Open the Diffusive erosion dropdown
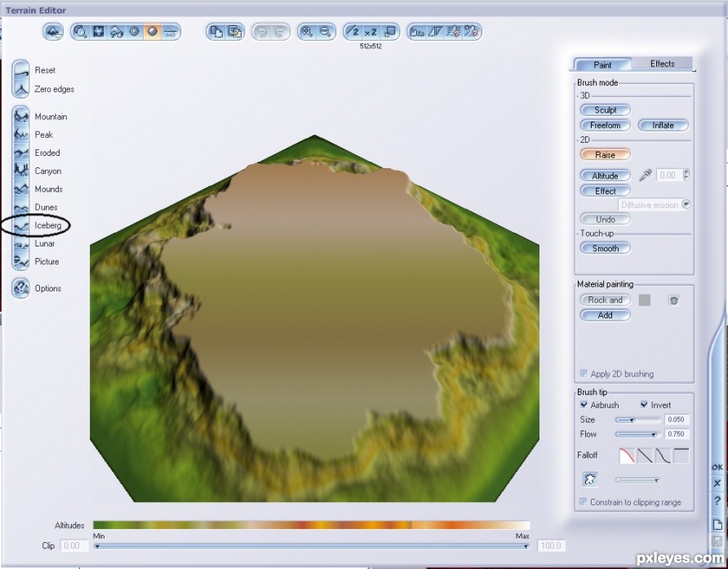Image resolution: width=728 pixels, height=569 pixels. (x=655, y=205)
